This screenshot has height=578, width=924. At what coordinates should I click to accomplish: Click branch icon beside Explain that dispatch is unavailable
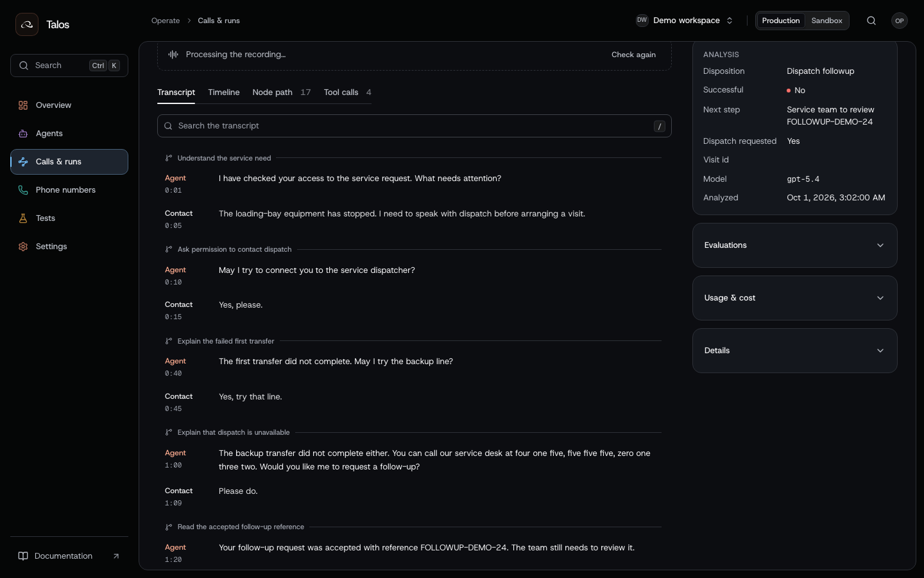coord(169,432)
